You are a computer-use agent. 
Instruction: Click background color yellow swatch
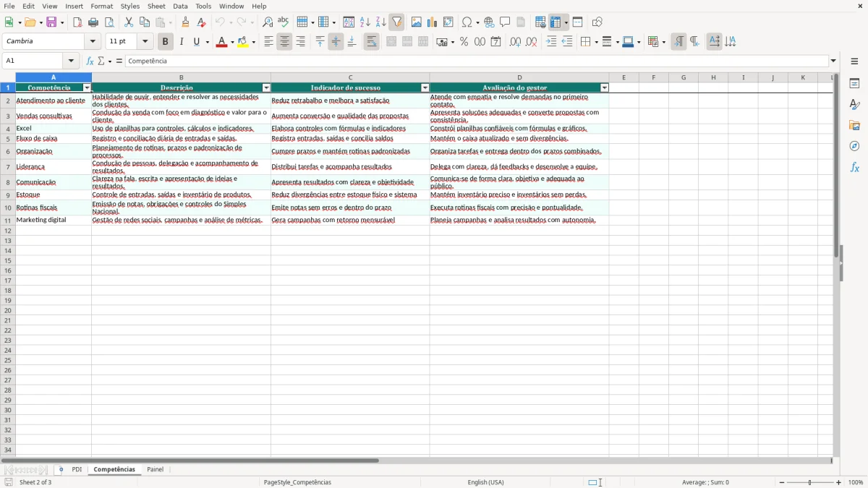click(x=243, y=42)
